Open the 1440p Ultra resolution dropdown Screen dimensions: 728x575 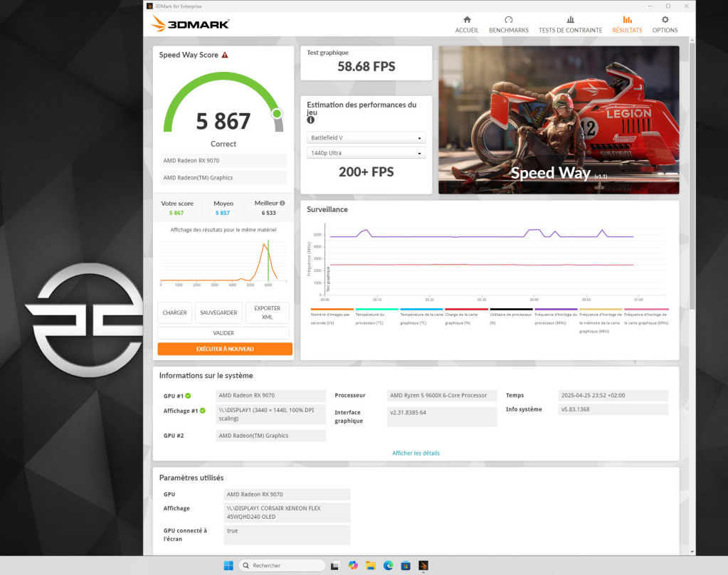[x=366, y=153]
